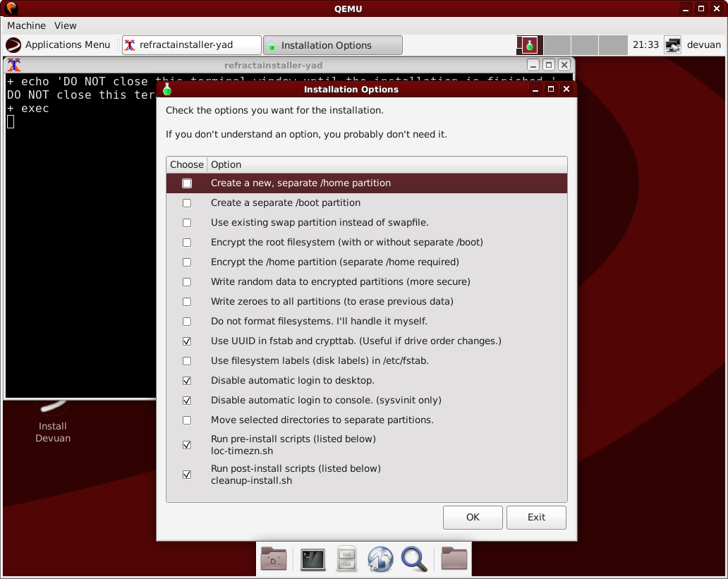The width and height of the screenshot is (728, 579).
Task: Open the Machine menu
Action: click(x=26, y=25)
